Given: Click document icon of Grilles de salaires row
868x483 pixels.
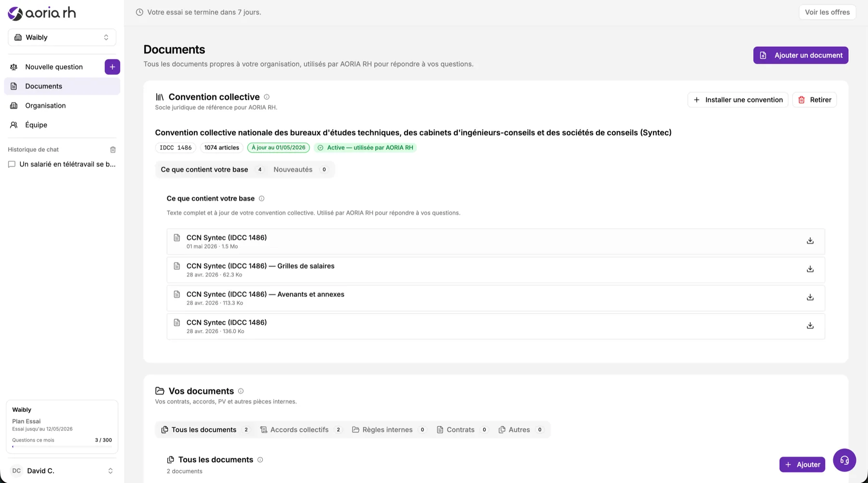Looking at the screenshot, I should click(x=177, y=266).
